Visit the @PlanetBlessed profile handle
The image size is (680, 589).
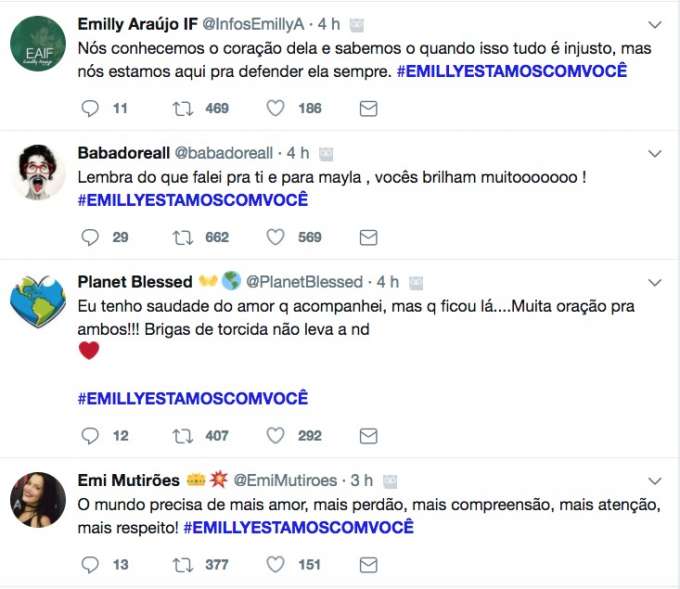pyautogui.click(x=308, y=282)
